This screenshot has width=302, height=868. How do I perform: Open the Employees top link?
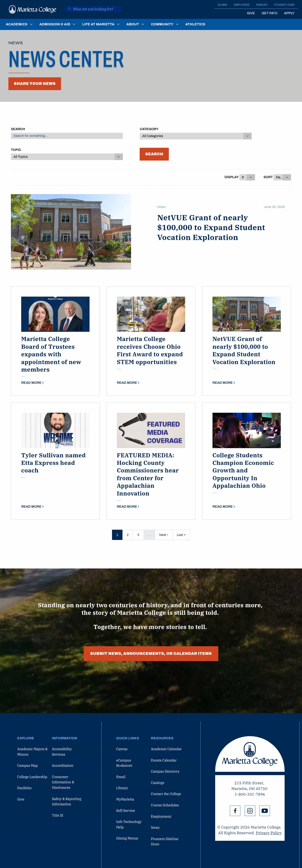pos(242,5)
